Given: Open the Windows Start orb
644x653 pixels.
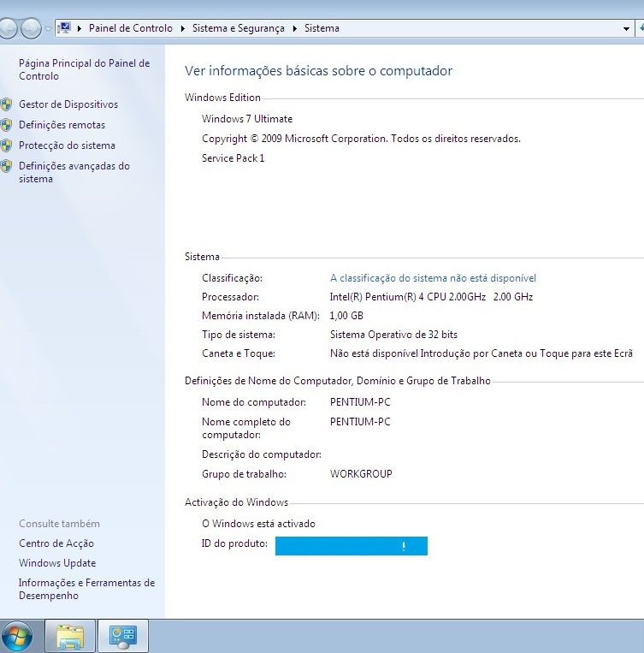Looking at the screenshot, I should pos(15,636).
